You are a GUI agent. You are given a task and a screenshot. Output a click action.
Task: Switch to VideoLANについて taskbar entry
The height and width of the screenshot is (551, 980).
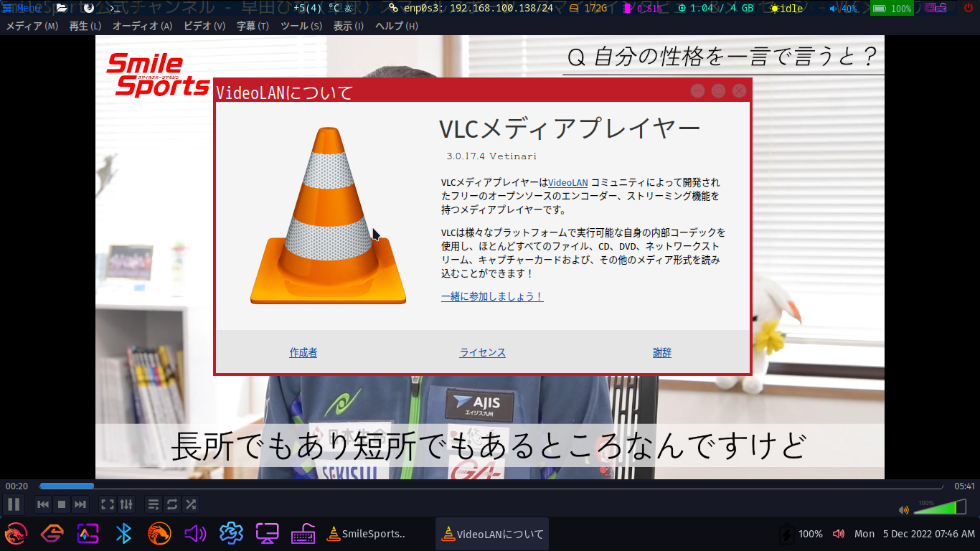tap(492, 534)
